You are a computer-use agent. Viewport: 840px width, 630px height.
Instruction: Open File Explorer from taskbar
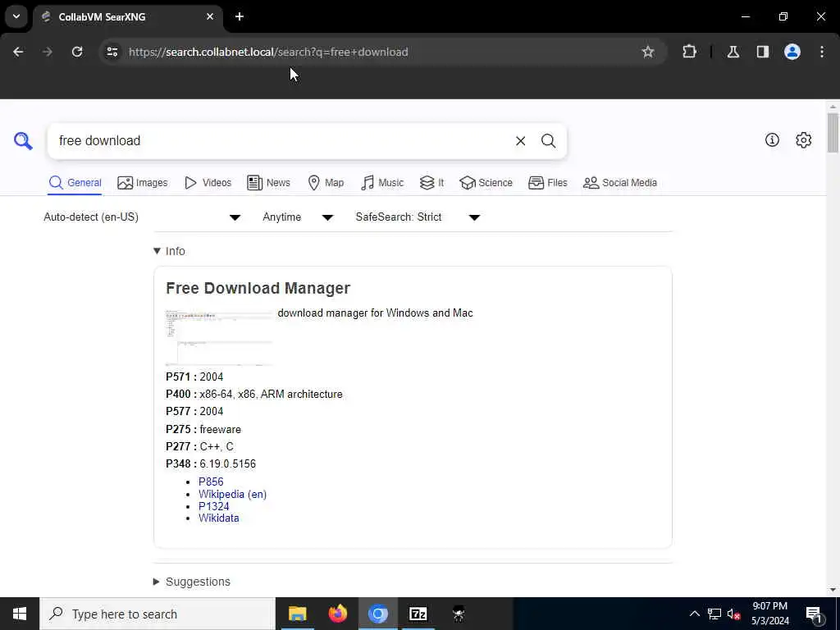297,614
